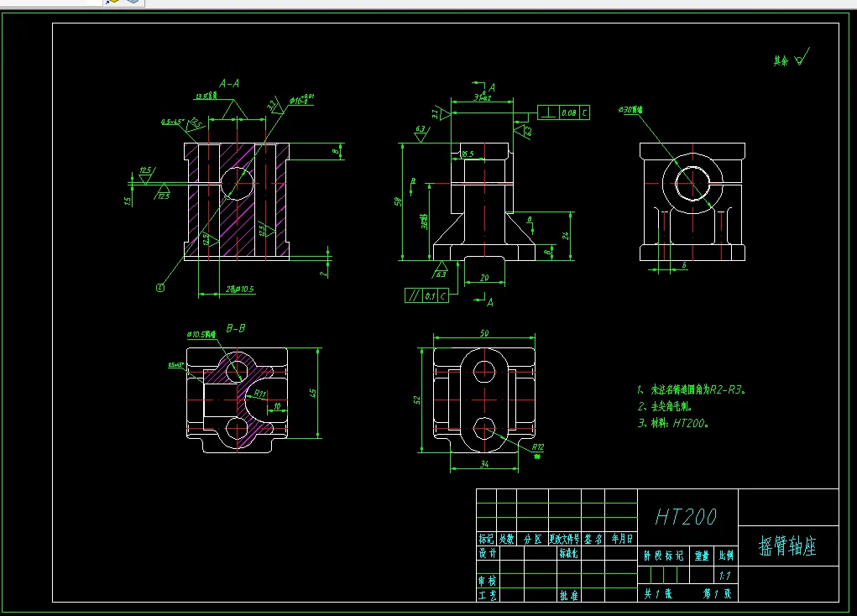Select technical note 2 去尖角毛刺
Image resolution: width=857 pixels, height=616 pixels.
point(665,406)
